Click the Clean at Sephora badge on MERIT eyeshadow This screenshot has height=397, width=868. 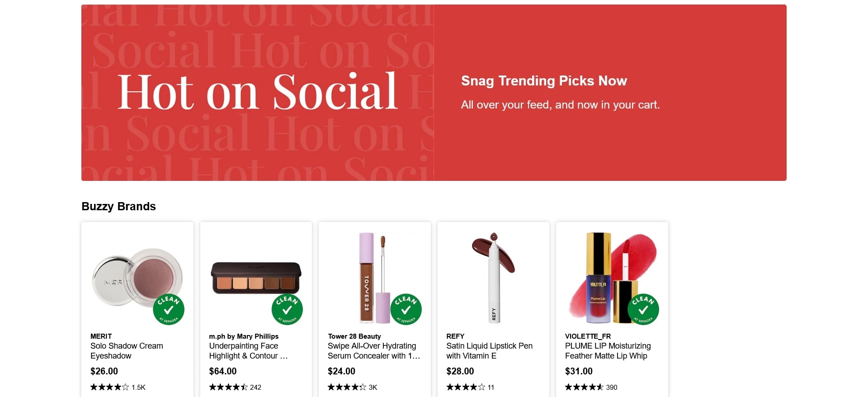click(x=168, y=309)
